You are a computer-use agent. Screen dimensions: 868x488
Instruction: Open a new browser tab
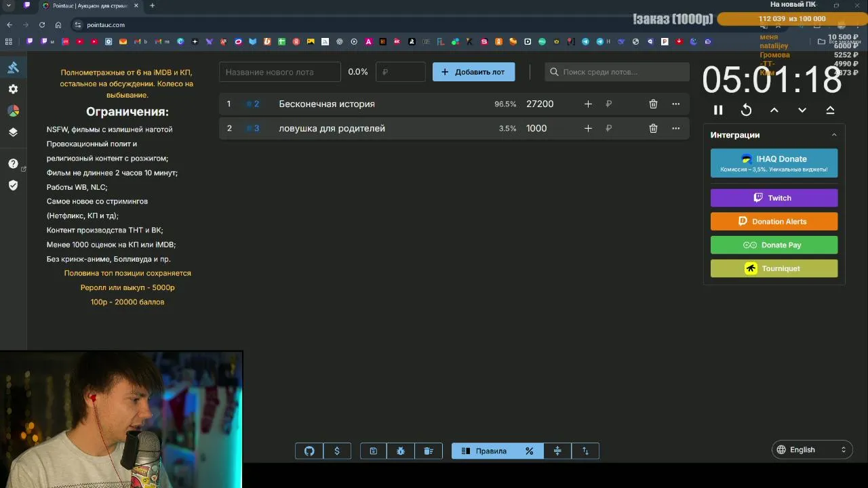coord(152,5)
